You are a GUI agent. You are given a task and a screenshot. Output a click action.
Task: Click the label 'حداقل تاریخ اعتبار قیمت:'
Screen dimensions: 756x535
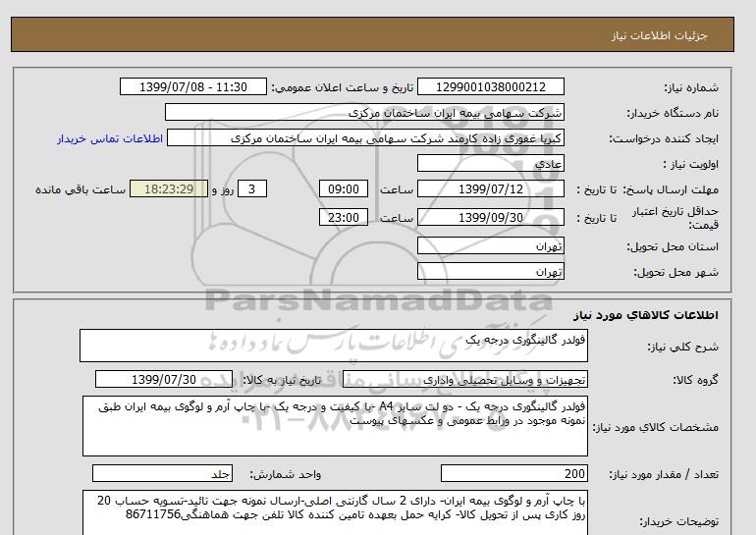click(675, 218)
